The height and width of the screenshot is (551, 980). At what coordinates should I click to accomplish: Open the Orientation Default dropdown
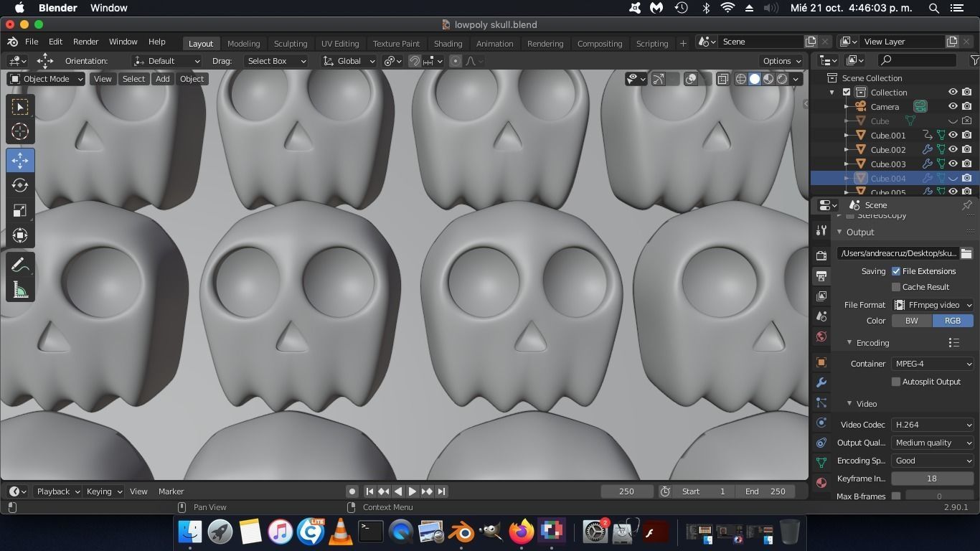tap(166, 61)
